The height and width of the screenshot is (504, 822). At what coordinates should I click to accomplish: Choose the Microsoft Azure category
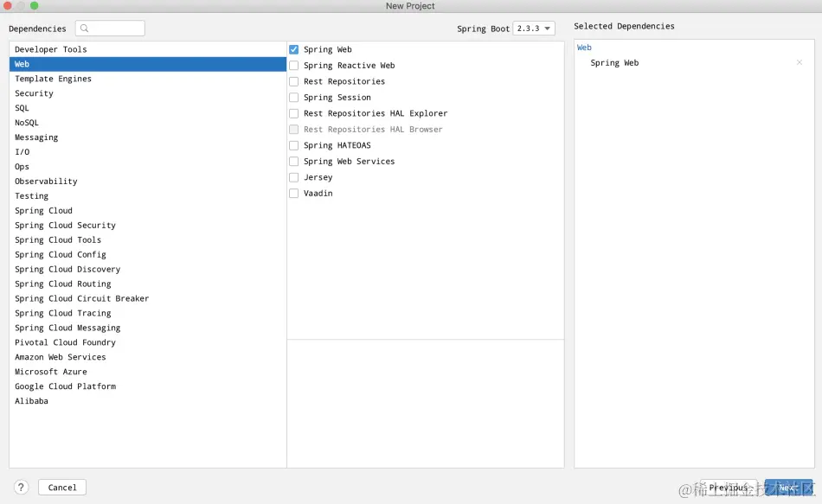(148, 372)
